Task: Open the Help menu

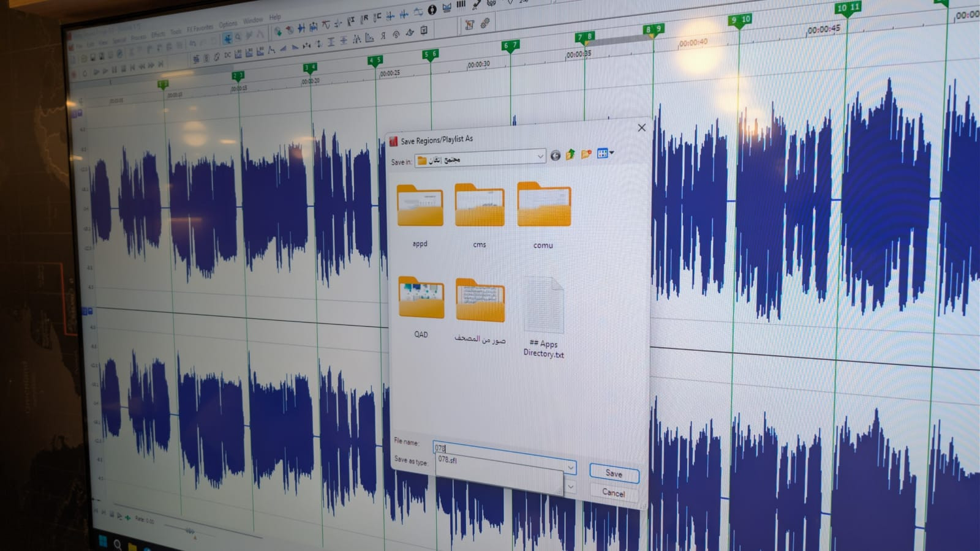Action: click(x=275, y=17)
